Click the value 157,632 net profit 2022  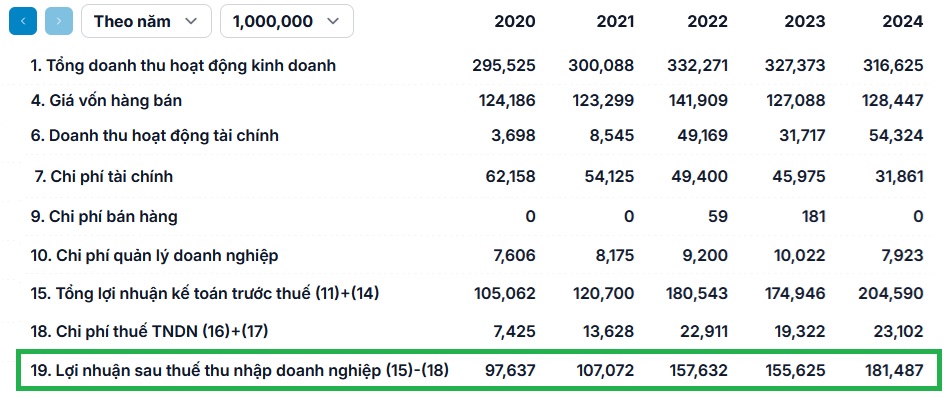(699, 369)
